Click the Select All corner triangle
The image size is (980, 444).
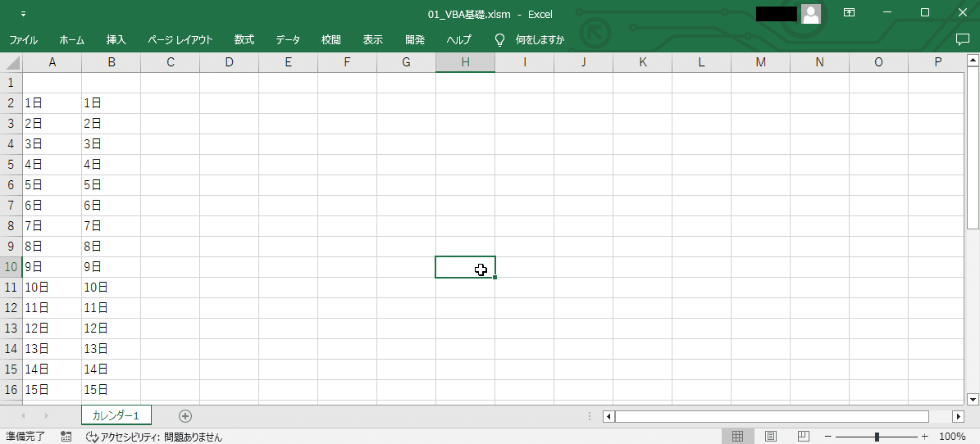(x=12, y=63)
